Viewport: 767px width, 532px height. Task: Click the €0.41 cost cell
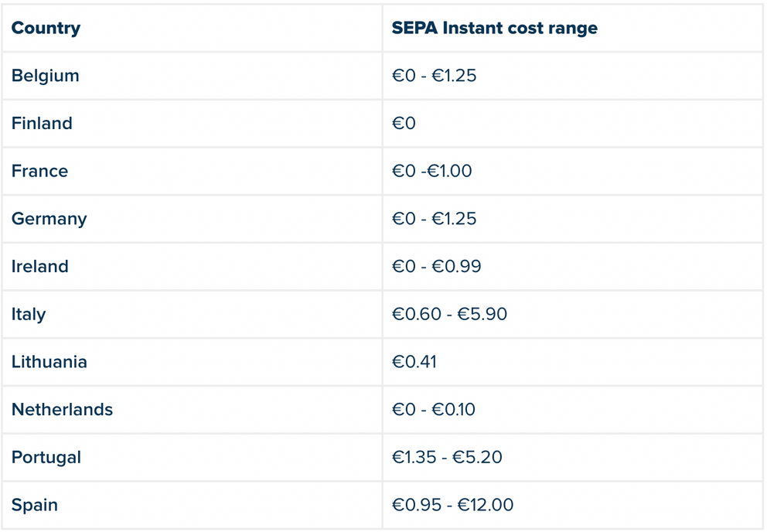(x=414, y=362)
